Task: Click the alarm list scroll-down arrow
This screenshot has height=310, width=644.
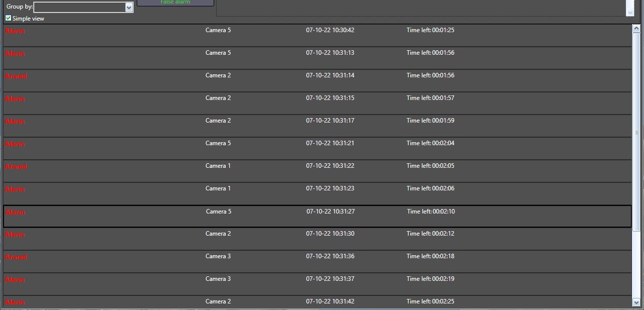Action: 636,302
